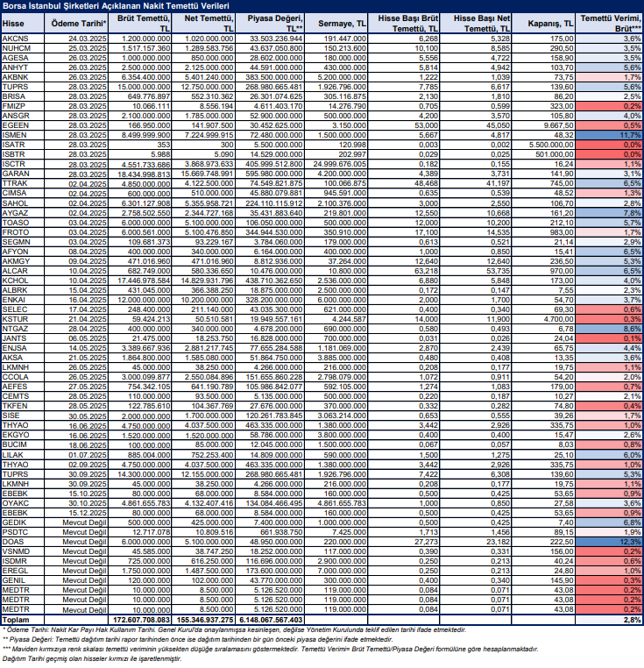
Task: Select the EGEEN ticker cell
Action: [23, 125]
